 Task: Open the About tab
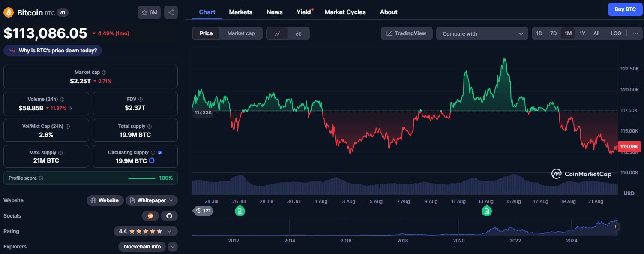pyautogui.click(x=389, y=12)
